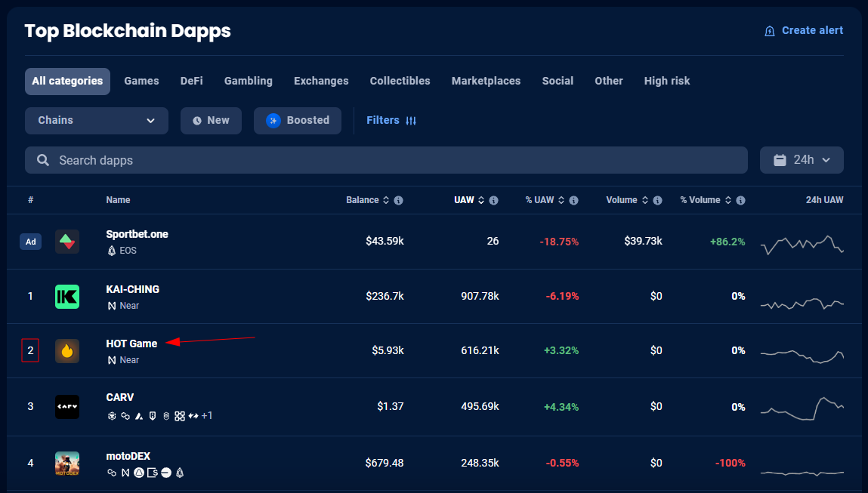Image resolution: width=868 pixels, height=493 pixels.
Task: Click the HOT Game flame logo
Action: (67, 351)
